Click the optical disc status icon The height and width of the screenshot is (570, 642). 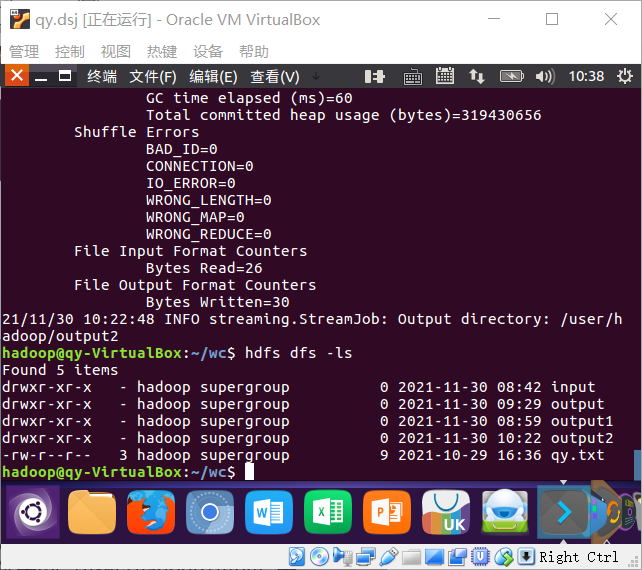point(319,556)
